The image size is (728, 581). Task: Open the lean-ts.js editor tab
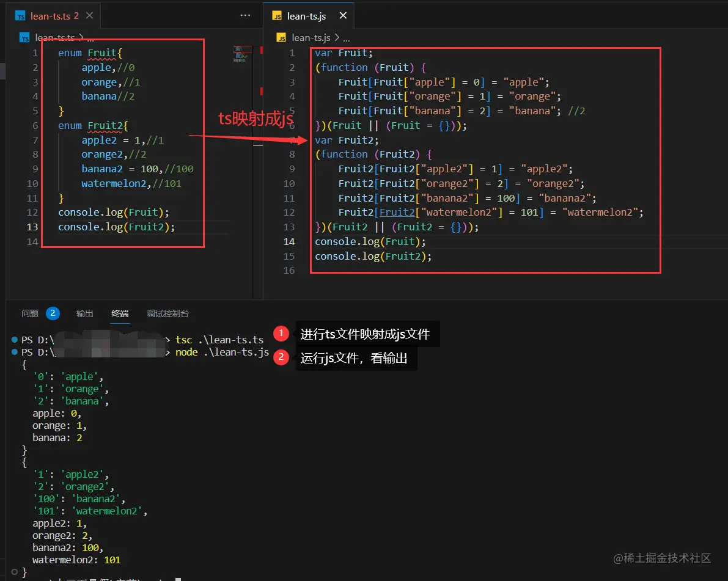306,16
